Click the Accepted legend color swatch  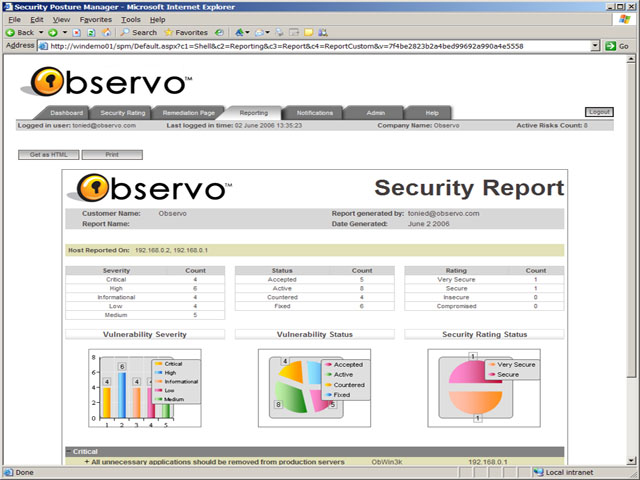(328, 364)
